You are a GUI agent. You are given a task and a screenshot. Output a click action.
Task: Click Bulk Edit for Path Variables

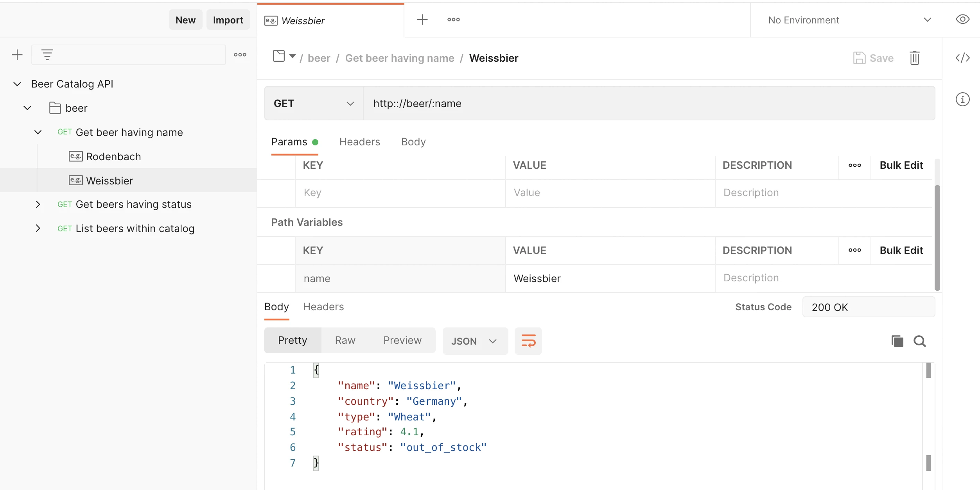coord(901,250)
